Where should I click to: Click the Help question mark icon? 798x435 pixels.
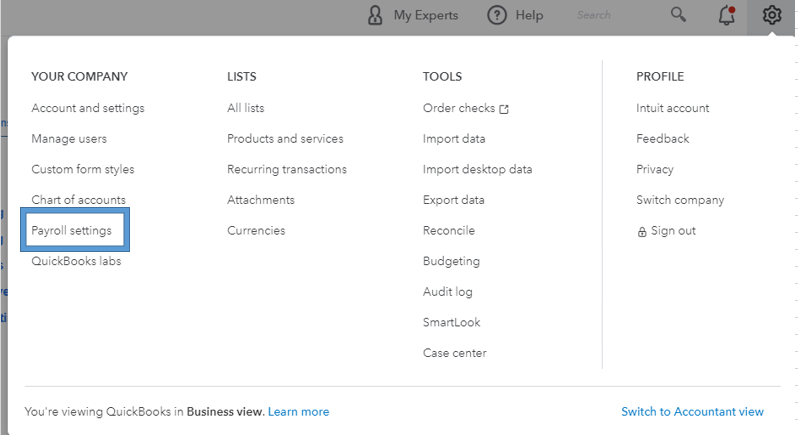click(x=497, y=15)
